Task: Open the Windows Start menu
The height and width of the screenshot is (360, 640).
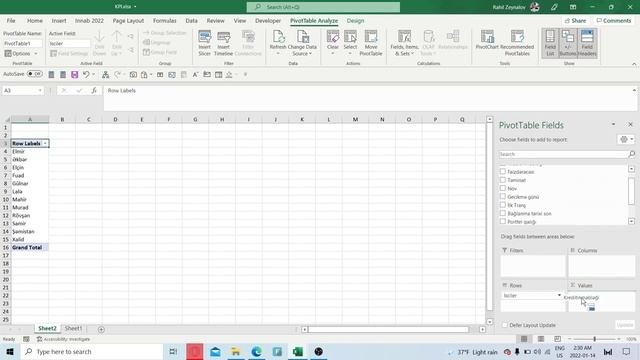Action: point(9,351)
